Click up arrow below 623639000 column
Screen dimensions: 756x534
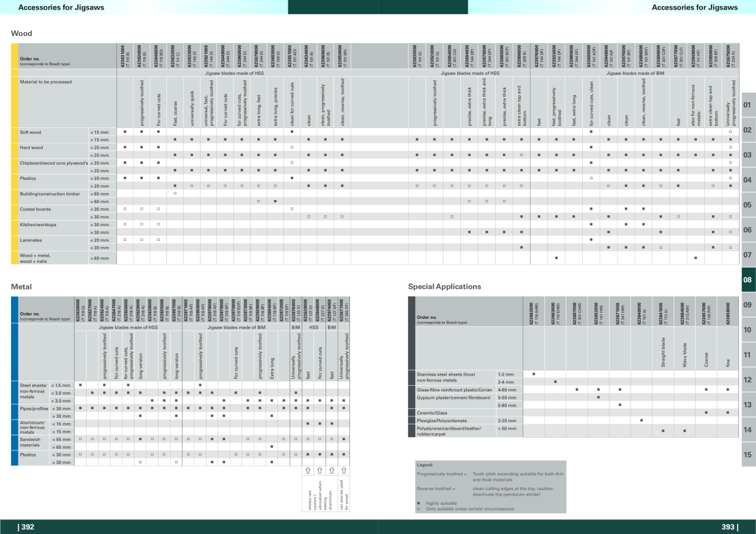click(x=308, y=471)
